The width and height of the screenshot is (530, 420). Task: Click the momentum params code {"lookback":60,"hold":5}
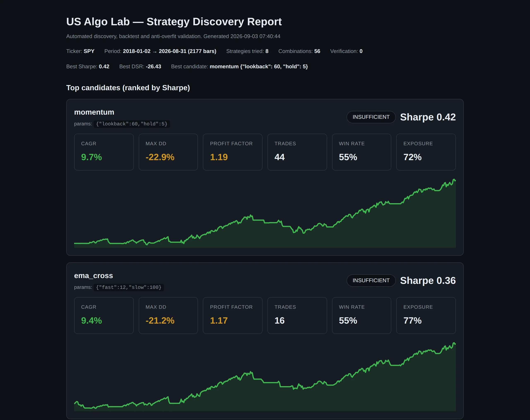click(132, 124)
